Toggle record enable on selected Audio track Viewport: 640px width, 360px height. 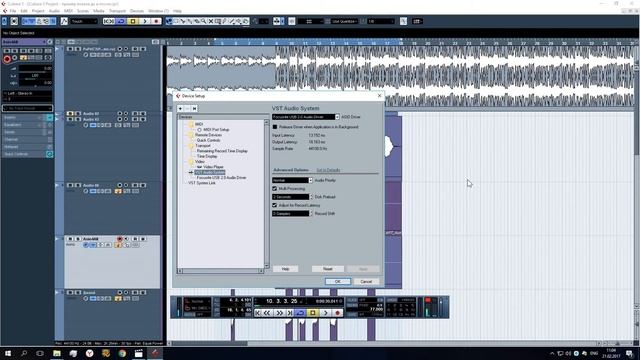[120, 239]
